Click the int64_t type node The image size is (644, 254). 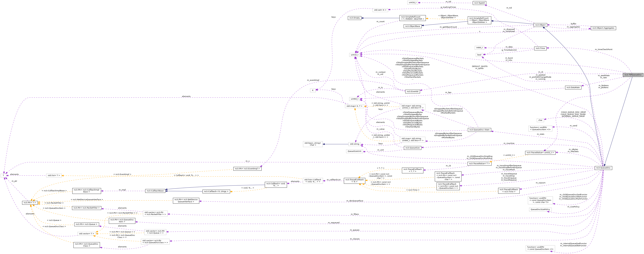click(479, 48)
